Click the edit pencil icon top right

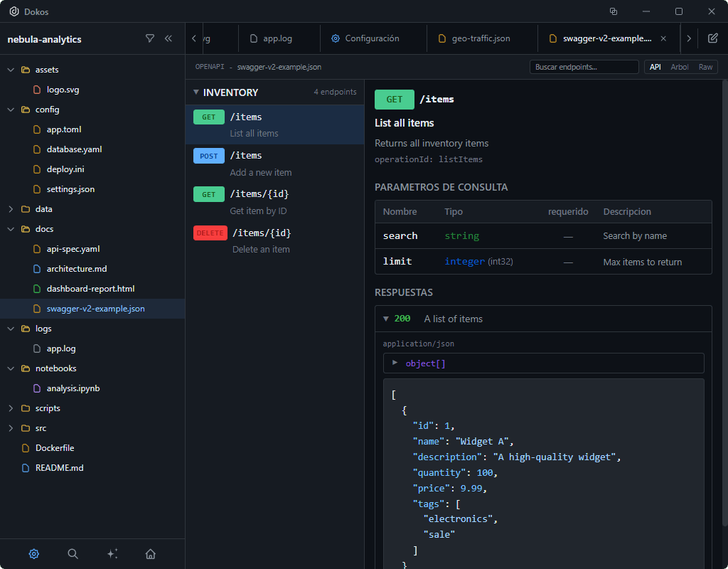[x=712, y=38]
